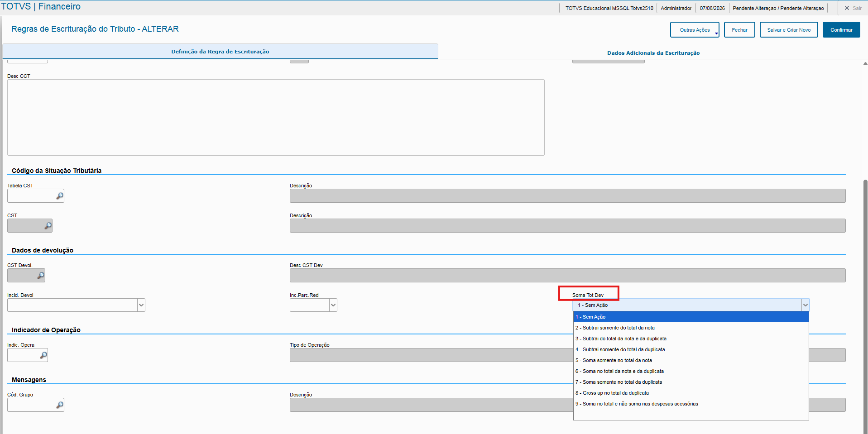Open lookup magnifier for CST field
The height and width of the screenshot is (434, 868).
tap(48, 226)
